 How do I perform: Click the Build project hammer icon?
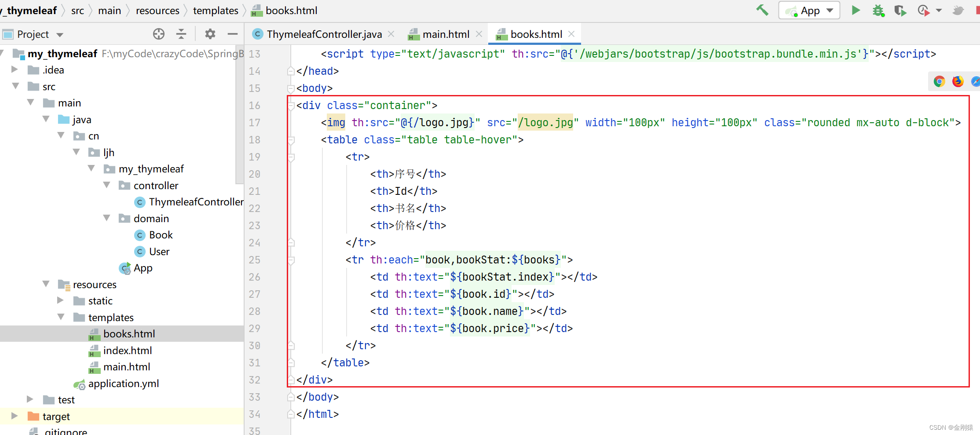pyautogui.click(x=762, y=10)
